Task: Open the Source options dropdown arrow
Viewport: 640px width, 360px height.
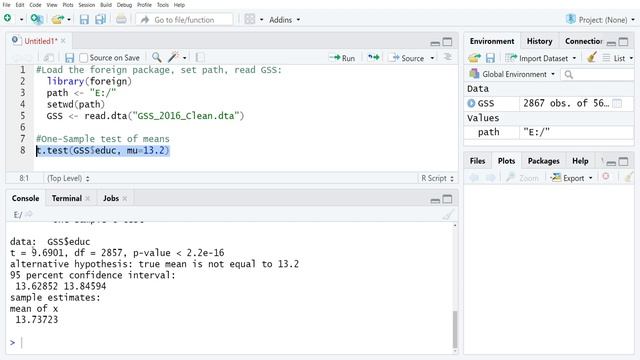Action: pos(432,58)
